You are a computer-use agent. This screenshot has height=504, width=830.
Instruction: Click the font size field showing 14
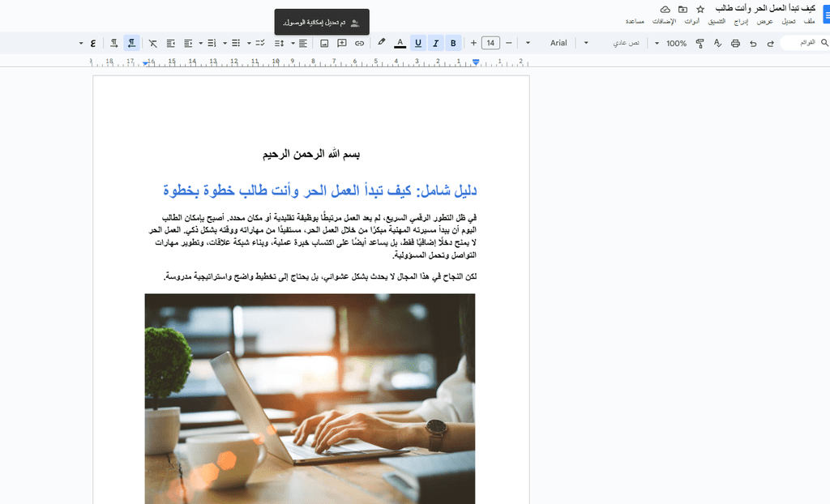click(490, 44)
